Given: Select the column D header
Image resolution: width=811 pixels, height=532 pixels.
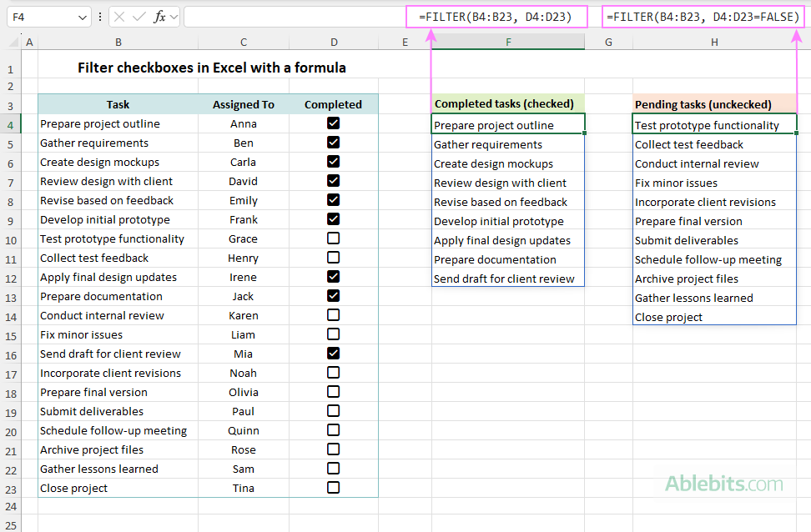Looking at the screenshot, I should [334, 42].
